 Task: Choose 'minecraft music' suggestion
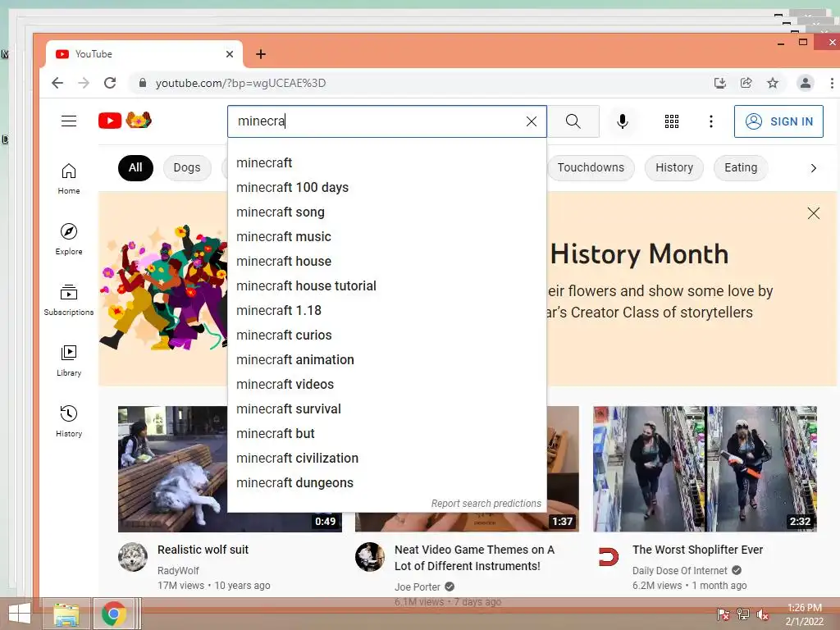tap(387, 237)
